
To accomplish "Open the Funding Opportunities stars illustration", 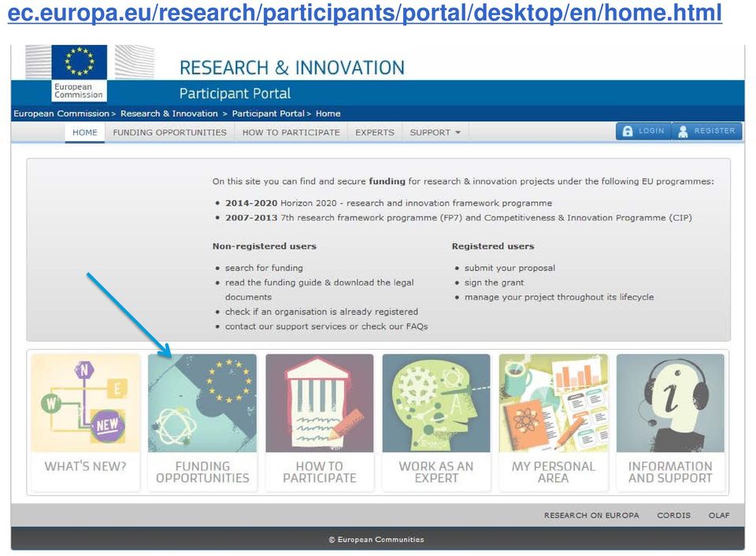I will [202, 403].
